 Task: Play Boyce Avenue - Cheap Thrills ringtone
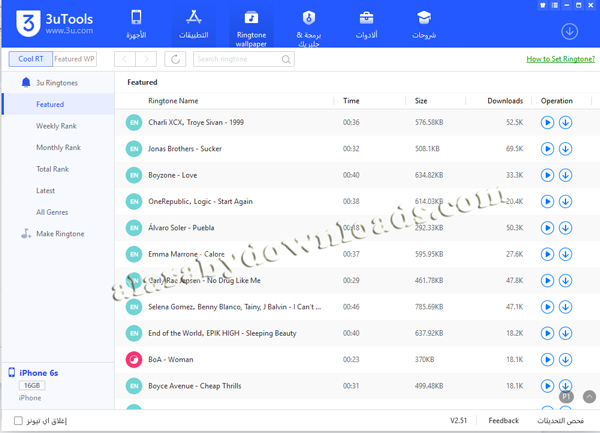(547, 386)
